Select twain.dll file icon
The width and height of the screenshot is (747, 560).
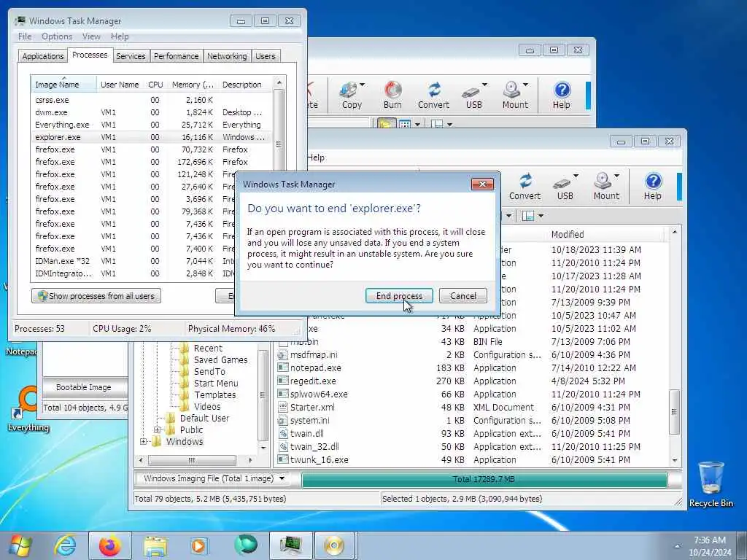283,433
